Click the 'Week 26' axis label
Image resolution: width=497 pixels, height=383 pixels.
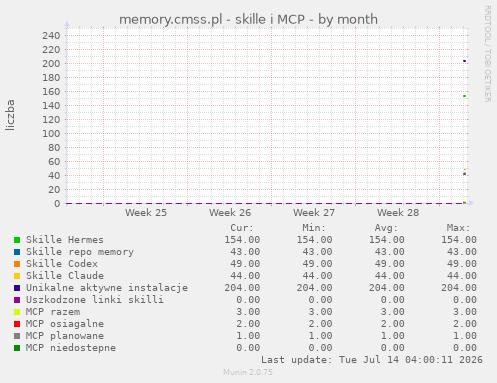[230, 213]
